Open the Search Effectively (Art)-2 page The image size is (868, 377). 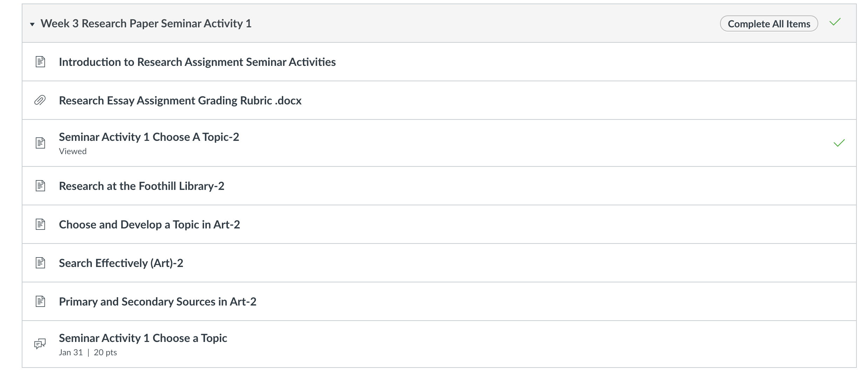[x=121, y=263]
